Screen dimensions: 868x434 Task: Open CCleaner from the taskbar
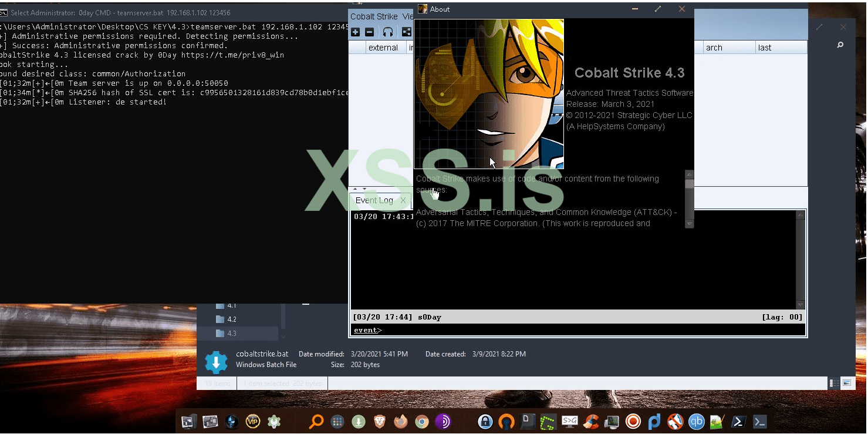click(590, 422)
